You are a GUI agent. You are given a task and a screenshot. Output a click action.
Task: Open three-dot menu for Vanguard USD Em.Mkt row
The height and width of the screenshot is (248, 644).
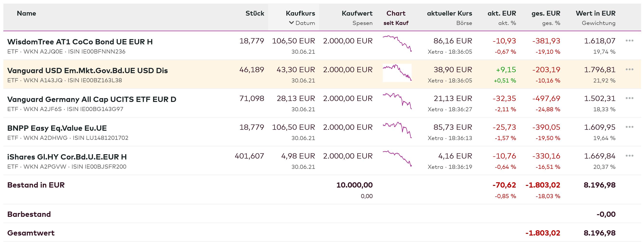tap(629, 69)
